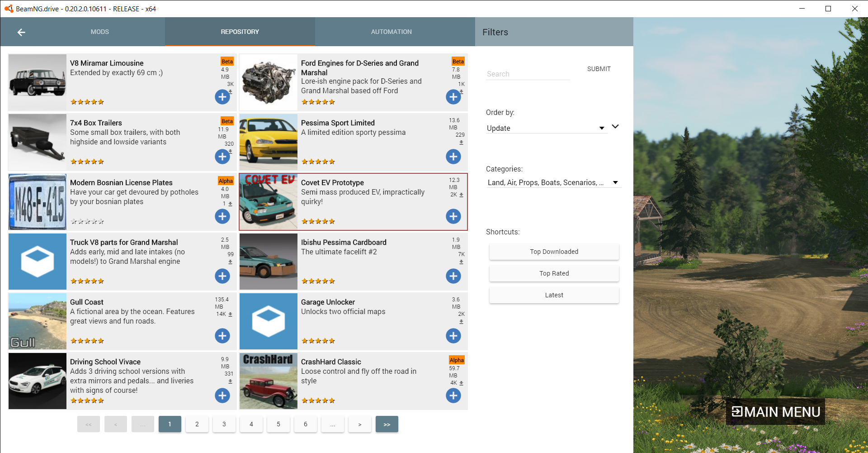Select current page 1 button
The height and width of the screenshot is (453, 868).
coord(170,424)
